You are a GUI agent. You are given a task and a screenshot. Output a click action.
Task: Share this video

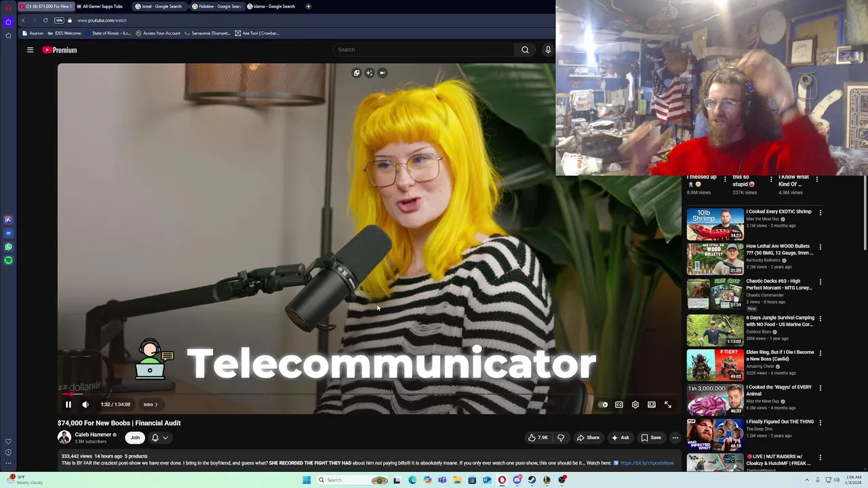[x=588, y=438]
